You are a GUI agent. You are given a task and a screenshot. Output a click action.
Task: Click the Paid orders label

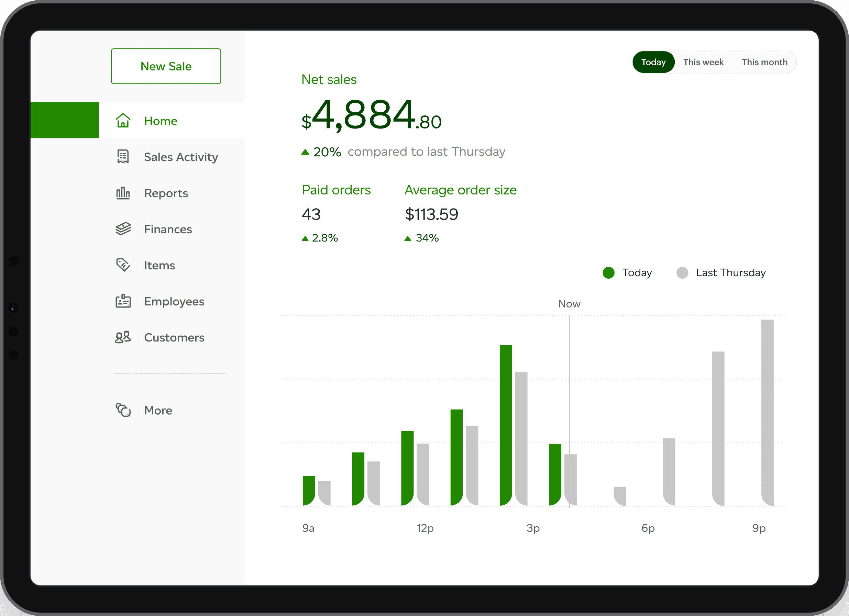(x=336, y=190)
